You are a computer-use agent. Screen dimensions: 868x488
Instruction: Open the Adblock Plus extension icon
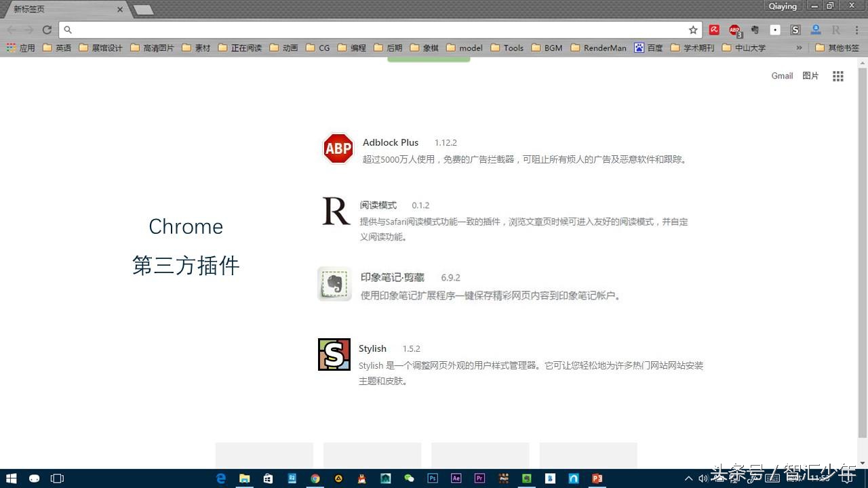click(x=735, y=30)
